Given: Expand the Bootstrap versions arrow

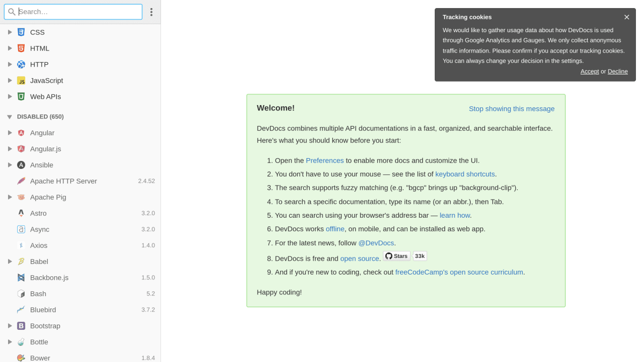Looking at the screenshot, I should (10, 326).
